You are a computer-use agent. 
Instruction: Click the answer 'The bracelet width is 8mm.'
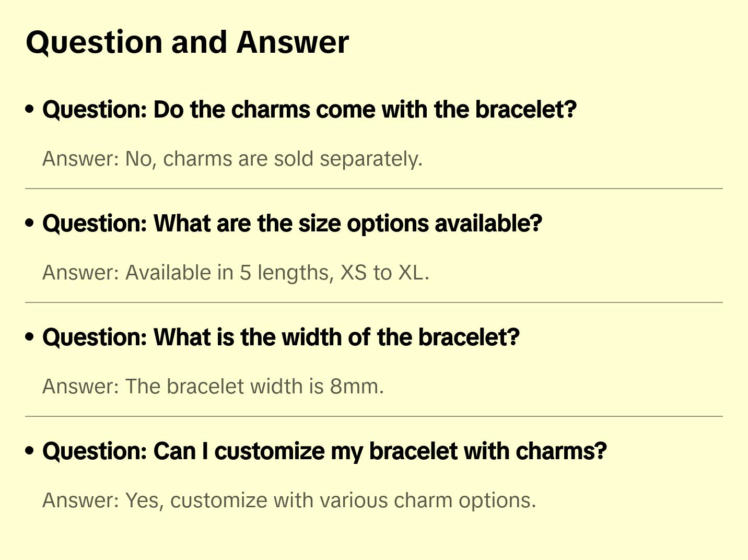coord(213,387)
